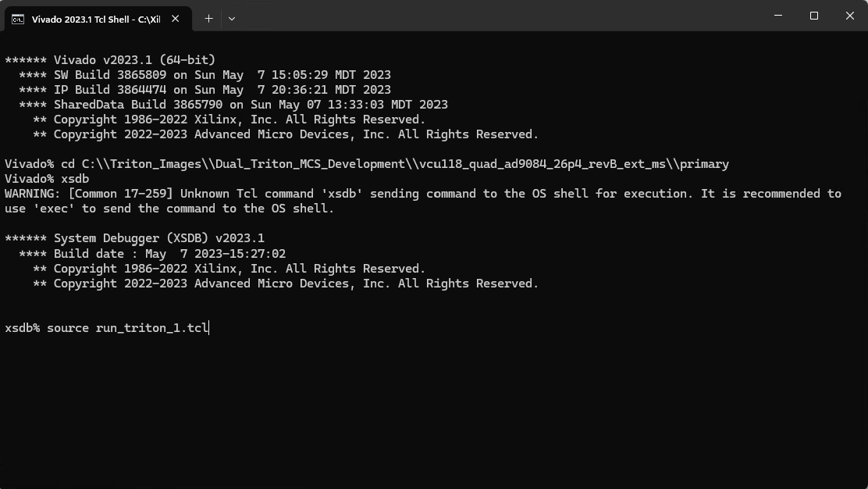Click the xsdb% prompt text
Viewport: 868px width, 489px height.
[x=22, y=328]
